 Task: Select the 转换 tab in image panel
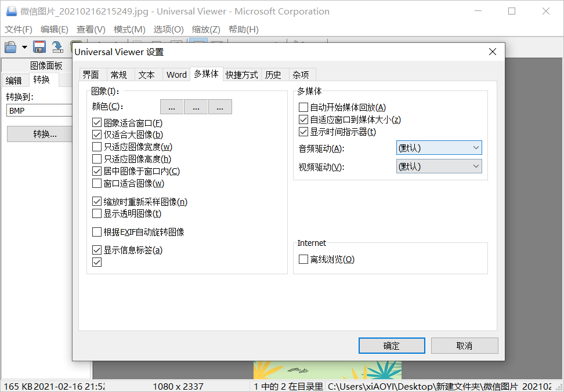point(44,79)
